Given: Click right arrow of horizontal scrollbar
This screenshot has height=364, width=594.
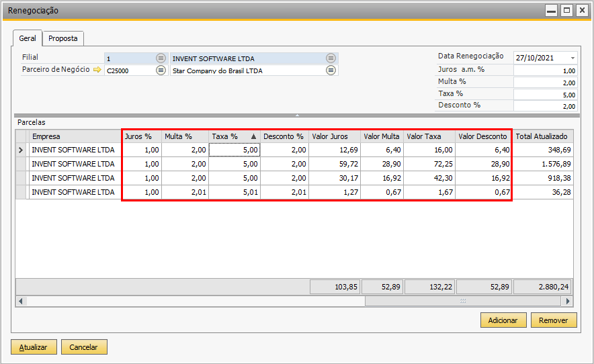Looking at the screenshot, I should (568, 301).
